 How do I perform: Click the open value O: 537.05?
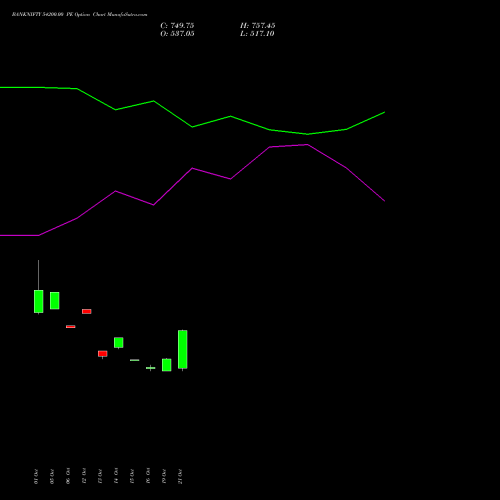[177, 34]
